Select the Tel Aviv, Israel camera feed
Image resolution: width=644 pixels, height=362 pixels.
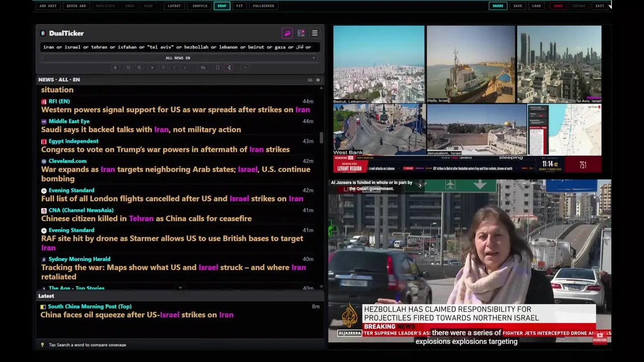click(x=559, y=64)
